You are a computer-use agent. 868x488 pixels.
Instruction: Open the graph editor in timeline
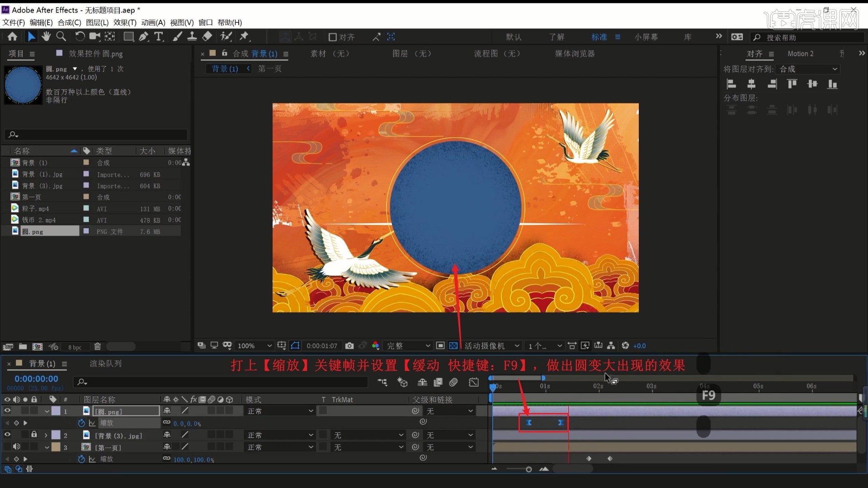(x=474, y=382)
